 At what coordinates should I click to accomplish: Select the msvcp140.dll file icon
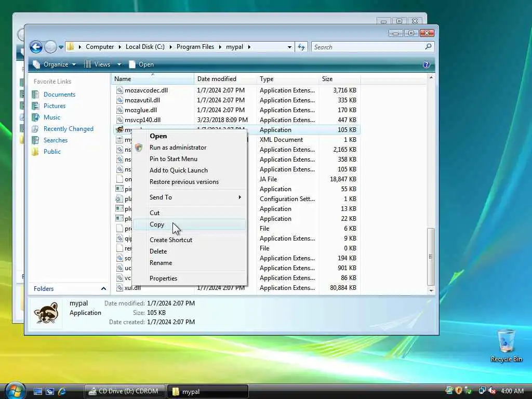tap(119, 120)
